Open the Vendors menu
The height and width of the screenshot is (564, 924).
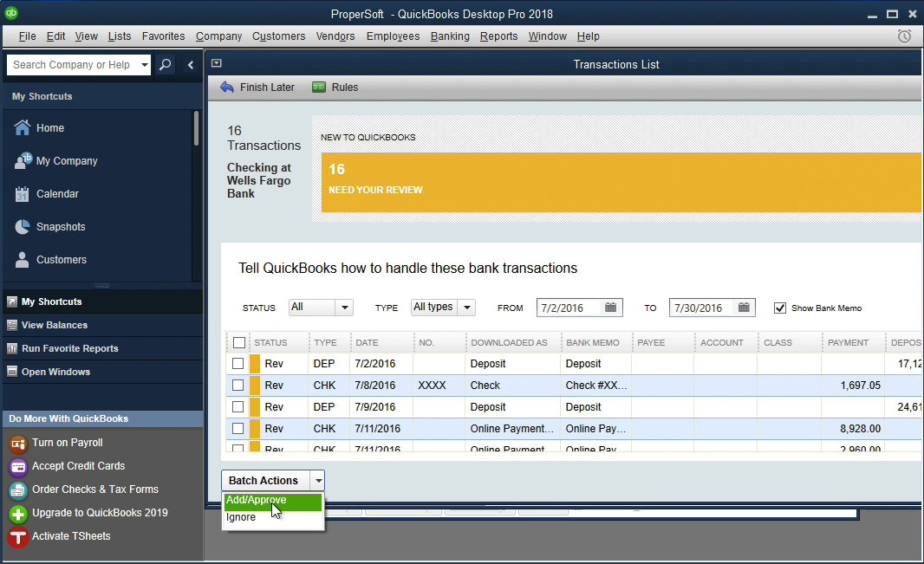[x=335, y=36]
